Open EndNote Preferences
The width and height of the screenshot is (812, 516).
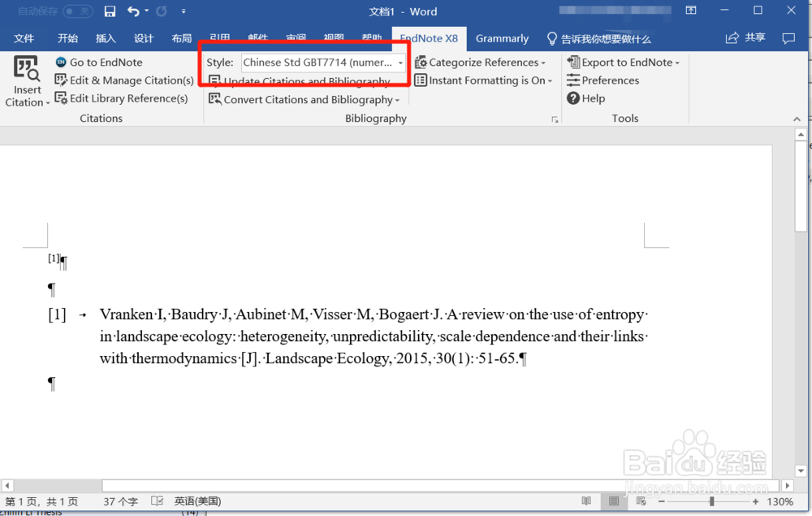click(x=603, y=80)
